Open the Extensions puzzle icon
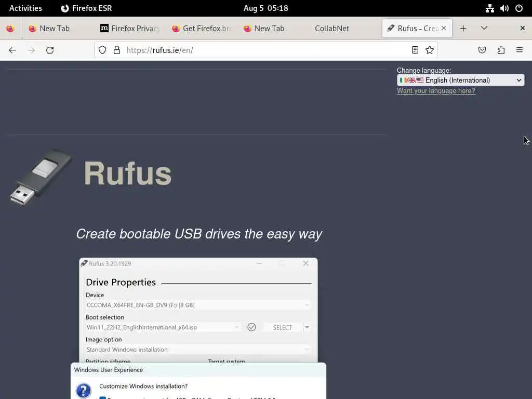This screenshot has height=399, width=532. coord(501,50)
